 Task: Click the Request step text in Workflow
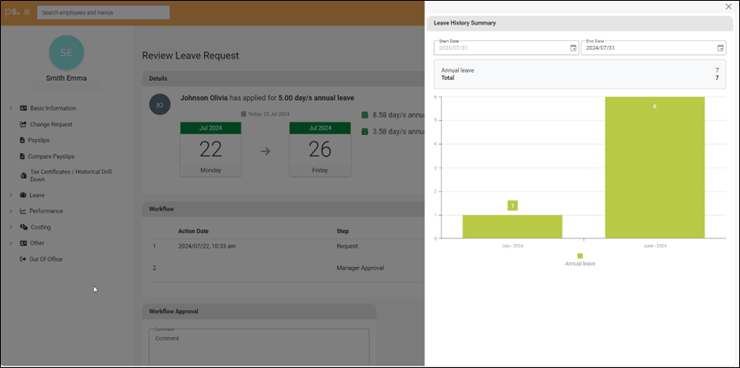[x=347, y=246]
